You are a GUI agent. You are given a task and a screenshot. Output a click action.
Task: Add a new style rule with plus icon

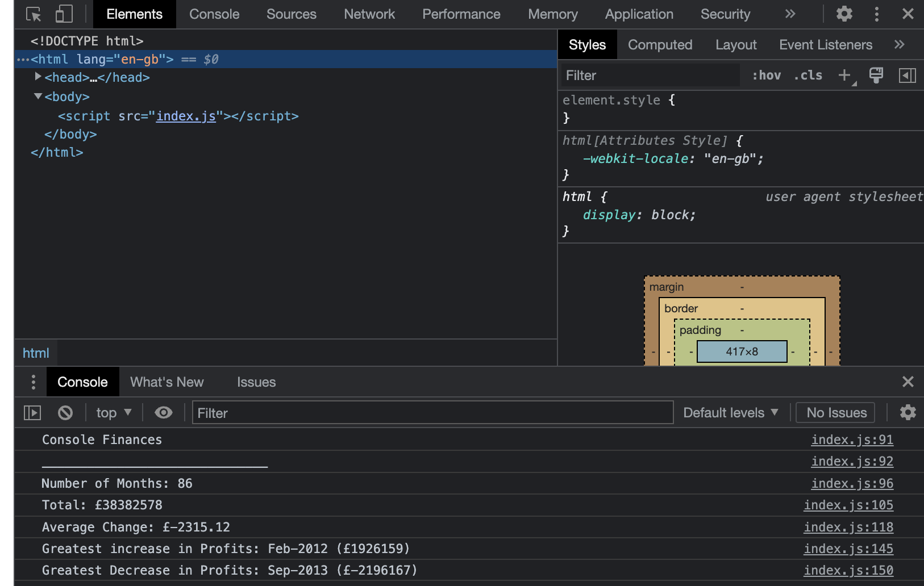tap(844, 75)
